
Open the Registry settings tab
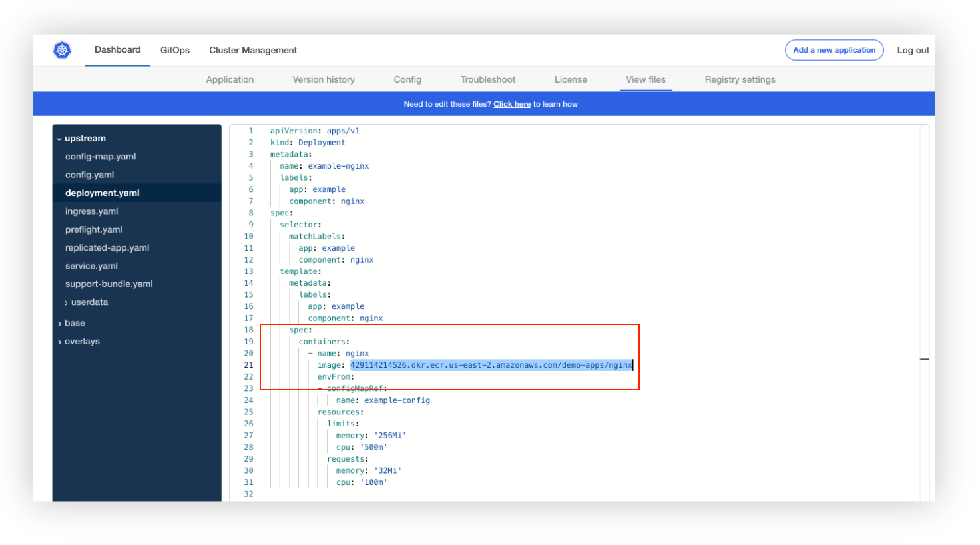tap(740, 79)
